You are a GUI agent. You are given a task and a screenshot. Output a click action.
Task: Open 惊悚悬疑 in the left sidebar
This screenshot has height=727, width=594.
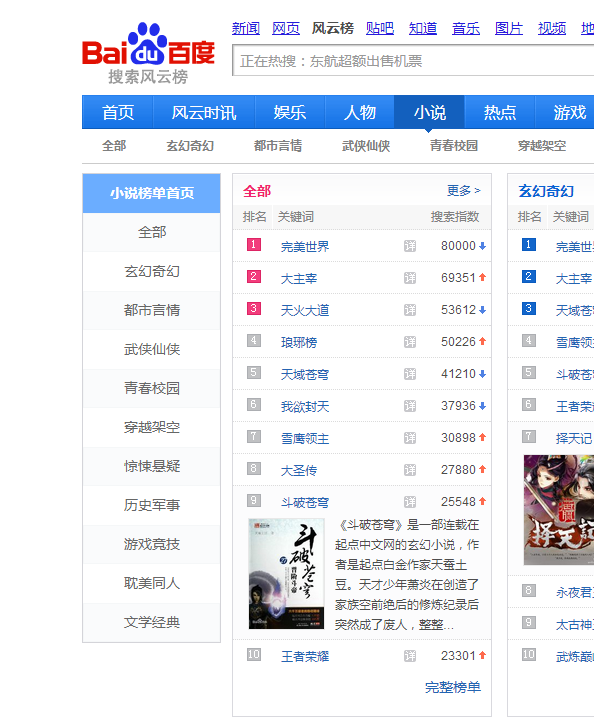pyautogui.click(x=152, y=466)
